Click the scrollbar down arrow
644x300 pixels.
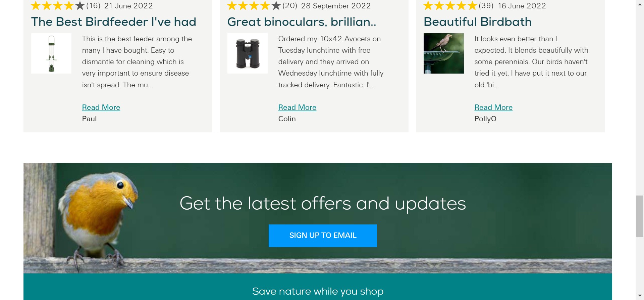640,296
